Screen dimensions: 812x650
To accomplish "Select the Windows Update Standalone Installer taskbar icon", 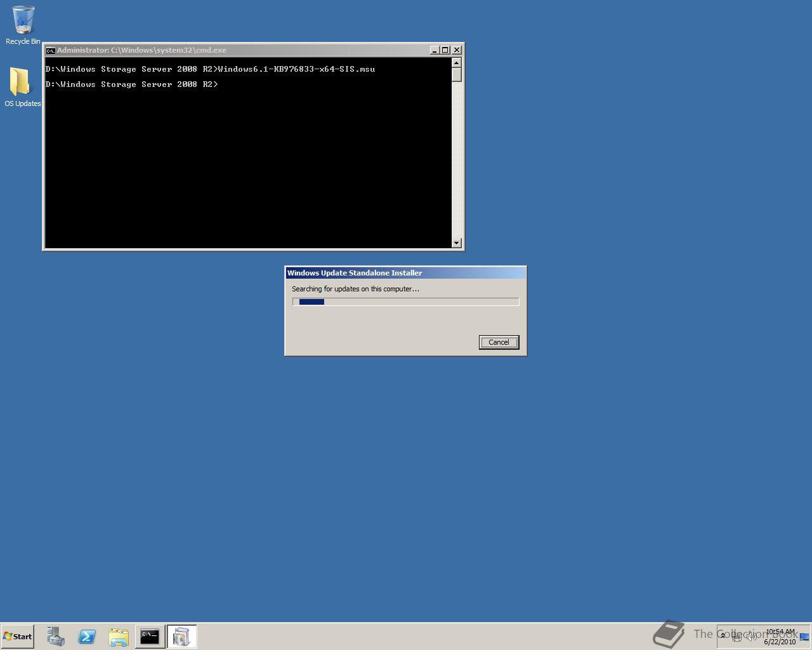I will 181,636.
